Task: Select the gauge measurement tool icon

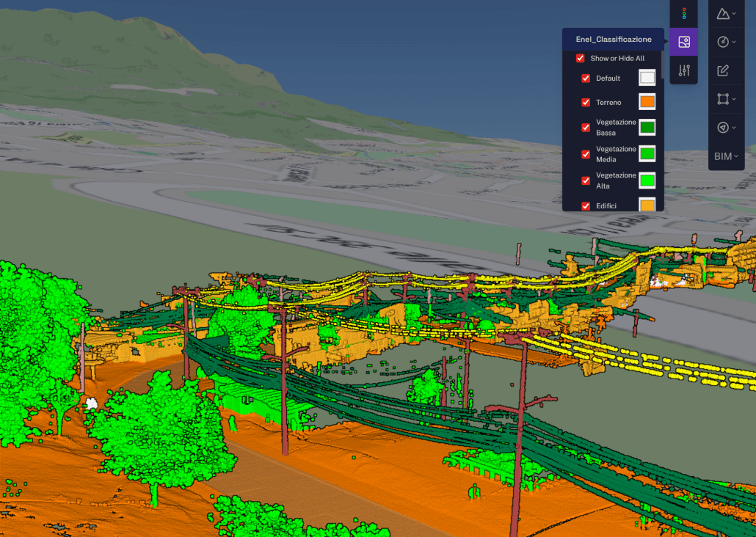Action: (722, 42)
